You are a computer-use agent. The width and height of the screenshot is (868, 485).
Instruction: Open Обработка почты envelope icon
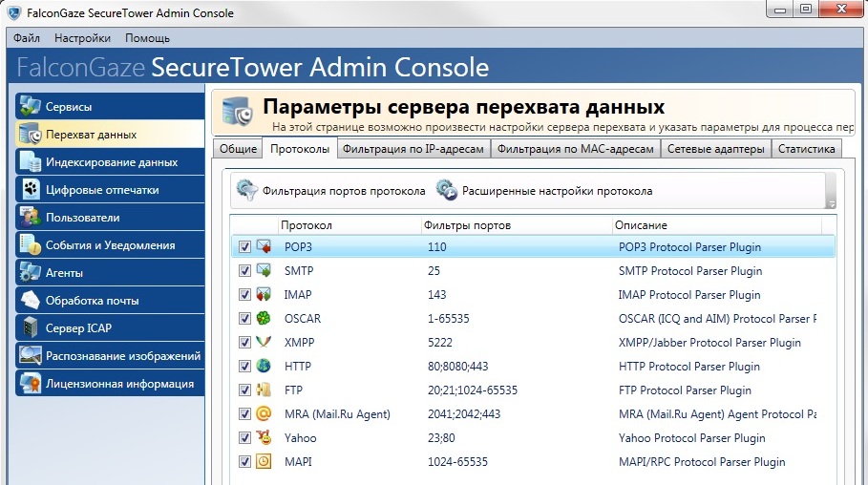click(30, 300)
